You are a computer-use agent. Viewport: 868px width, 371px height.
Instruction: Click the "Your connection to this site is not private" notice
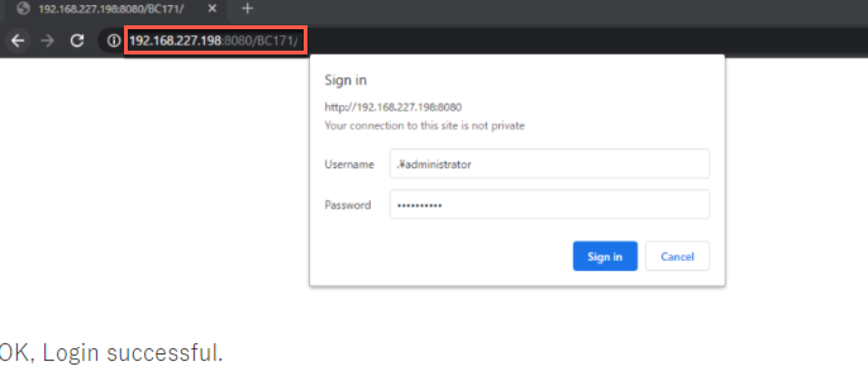point(425,125)
